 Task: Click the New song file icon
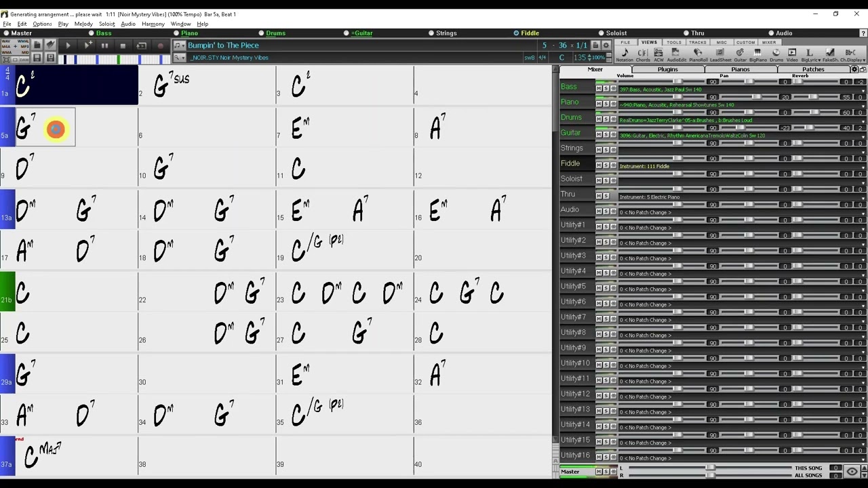click(37, 45)
